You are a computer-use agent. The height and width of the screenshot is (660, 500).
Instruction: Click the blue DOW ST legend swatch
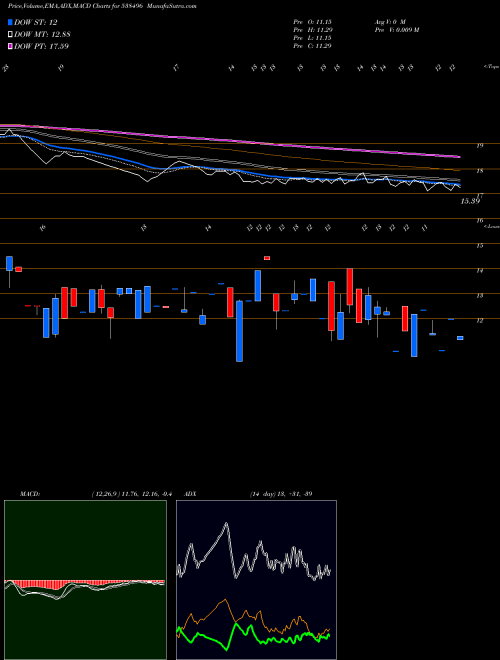[x=11, y=22]
